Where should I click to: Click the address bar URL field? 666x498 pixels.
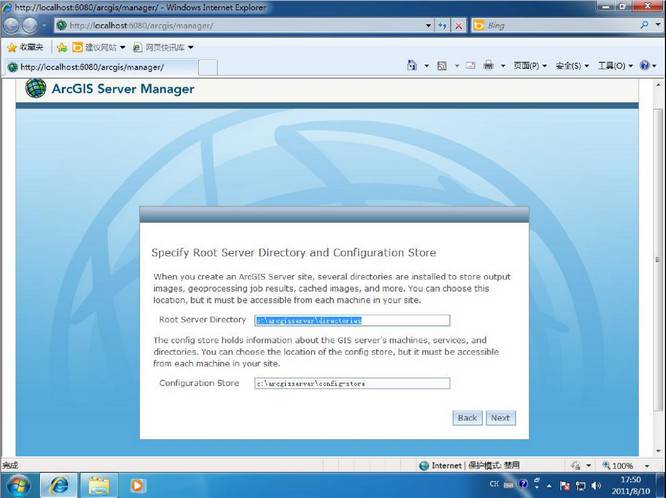(x=244, y=25)
